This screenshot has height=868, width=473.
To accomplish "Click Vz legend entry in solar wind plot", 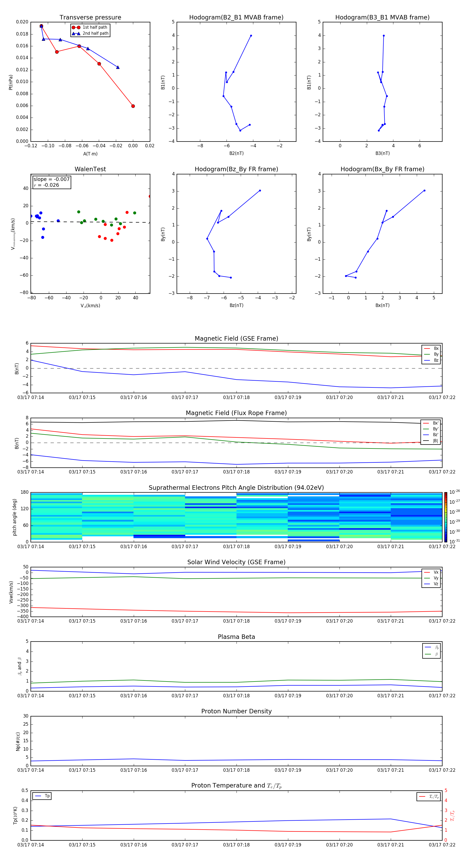I will point(431,584).
